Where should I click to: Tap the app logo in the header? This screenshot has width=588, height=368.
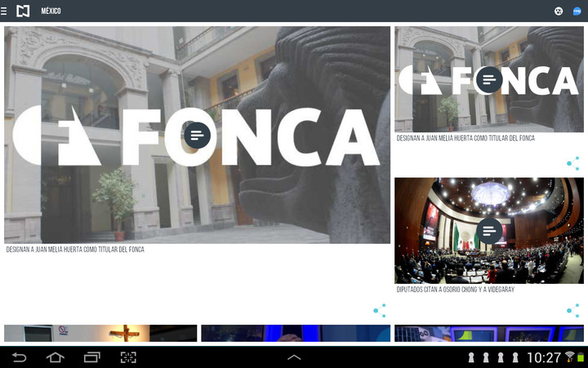[23, 11]
